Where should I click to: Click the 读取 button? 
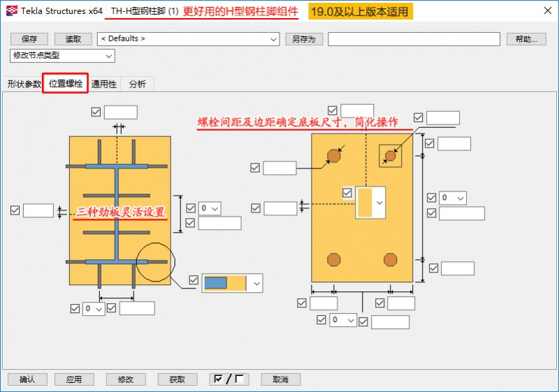pos(73,39)
